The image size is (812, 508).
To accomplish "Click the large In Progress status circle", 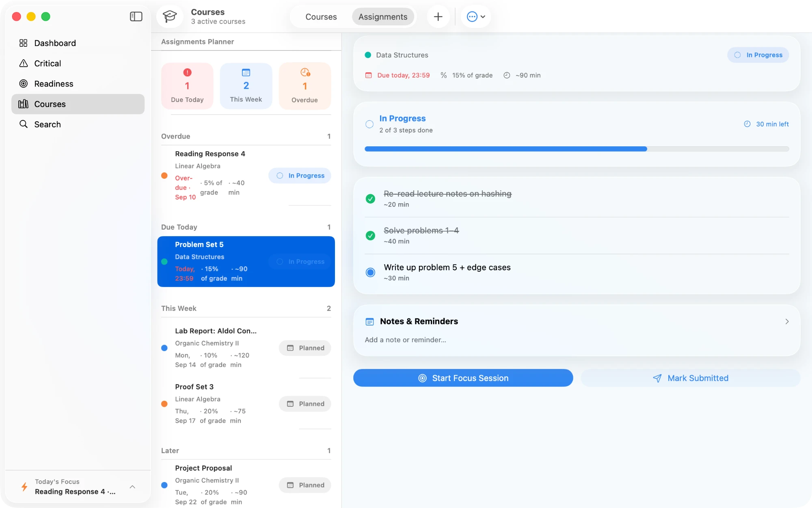I will (x=369, y=124).
